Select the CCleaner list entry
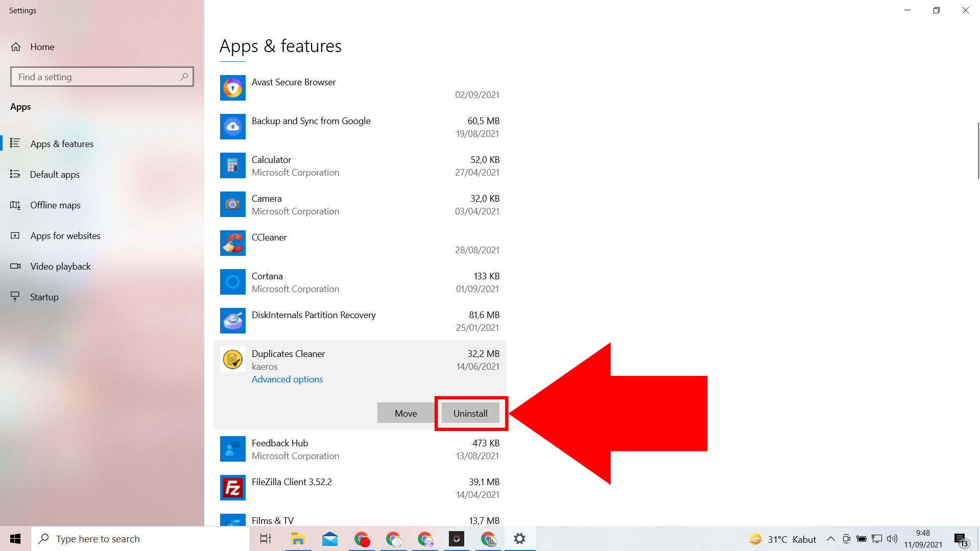 point(360,243)
